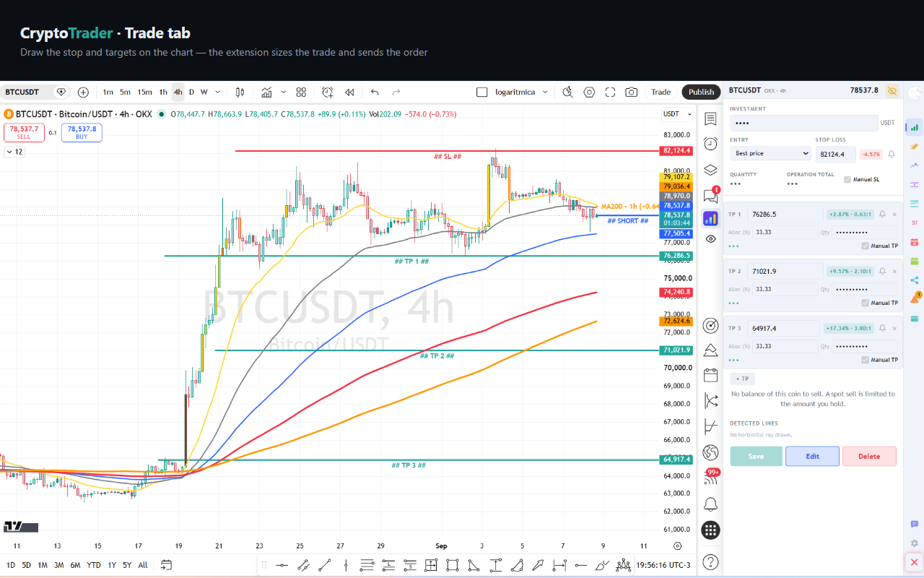Click the stop loss value input field
The width and height of the screenshot is (924, 578).
(836, 154)
